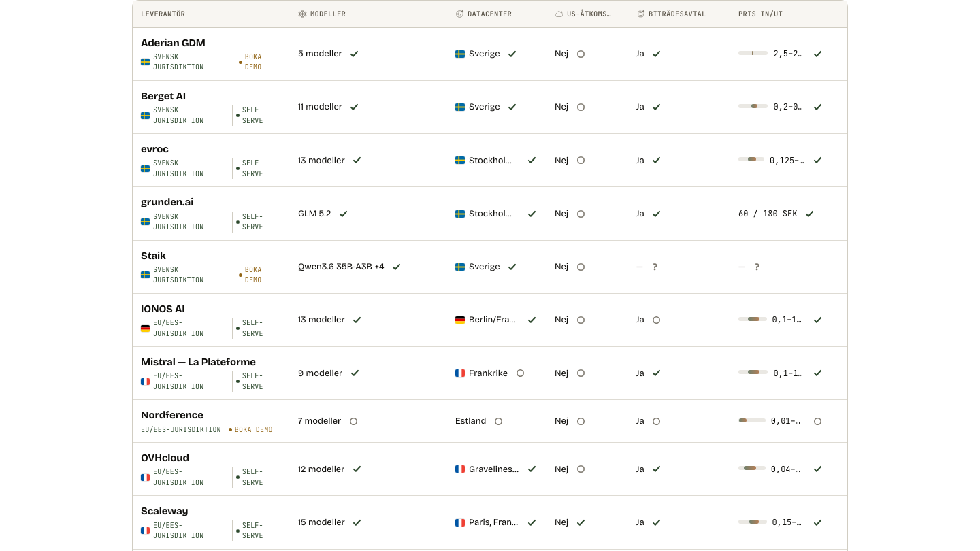This screenshot has height=551, width=980.
Task: Click the Swedish flag beside evroc's Stockholm datacenter
Action: pyautogui.click(x=460, y=161)
